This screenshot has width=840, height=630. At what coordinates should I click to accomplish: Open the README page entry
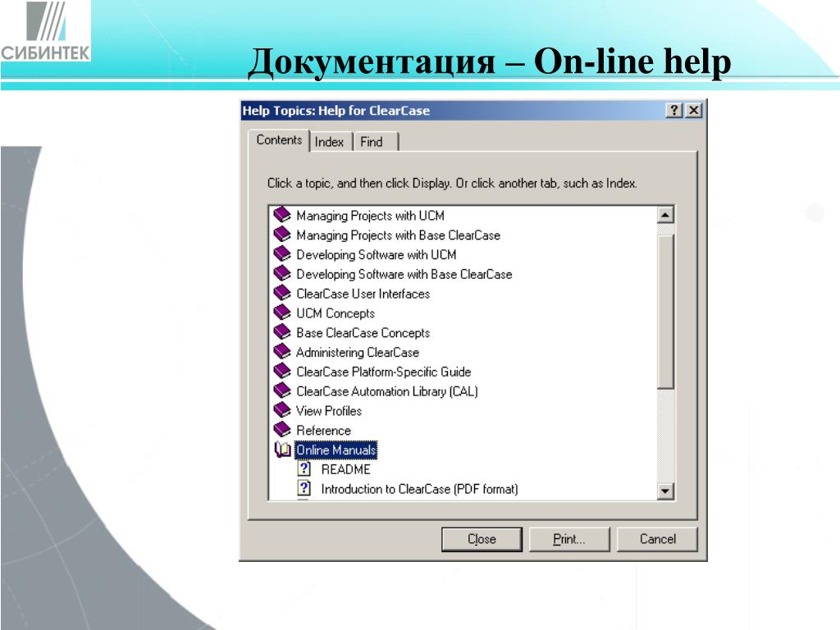tap(345, 469)
